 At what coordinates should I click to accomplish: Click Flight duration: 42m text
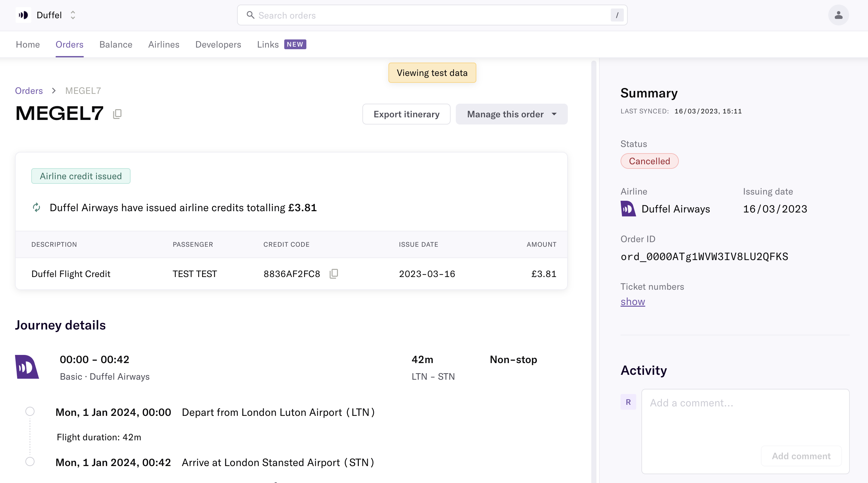(99, 437)
